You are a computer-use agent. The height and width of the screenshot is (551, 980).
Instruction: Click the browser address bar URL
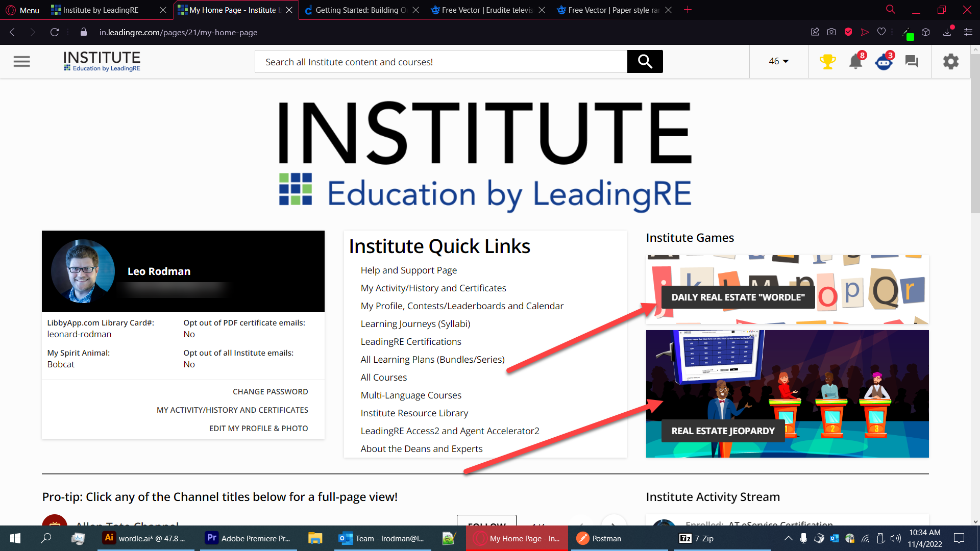178,32
